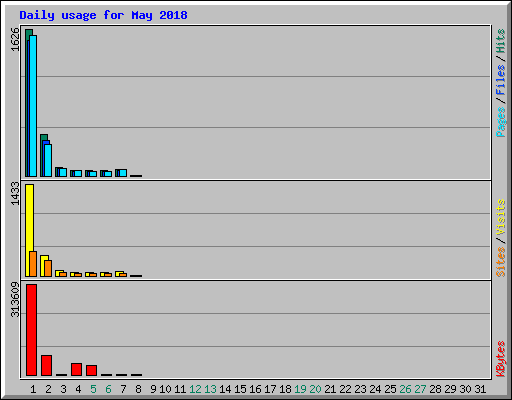Click day label 16 on the x-axis
Viewport: 512px width, 400px height.
pyautogui.click(x=255, y=389)
